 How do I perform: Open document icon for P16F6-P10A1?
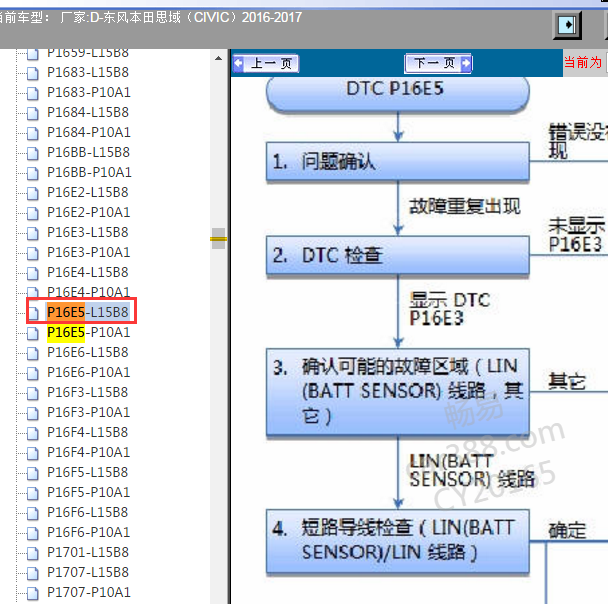[x=33, y=533]
